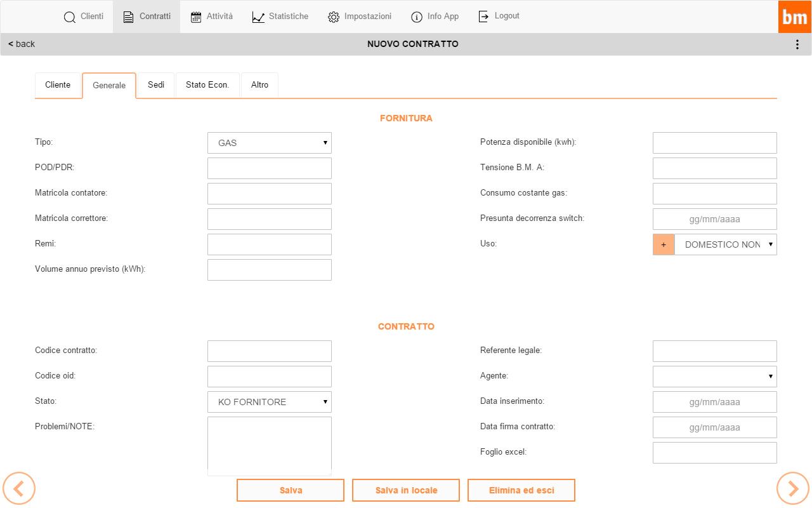Open the Impostazioni menu item
Screen dimensions: 812x508
(x=359, y=17)
